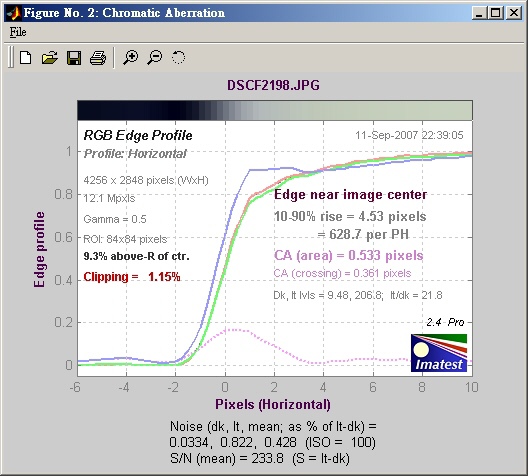
Task: Click the Edge profile y-axis label
Action: (39, 249)
